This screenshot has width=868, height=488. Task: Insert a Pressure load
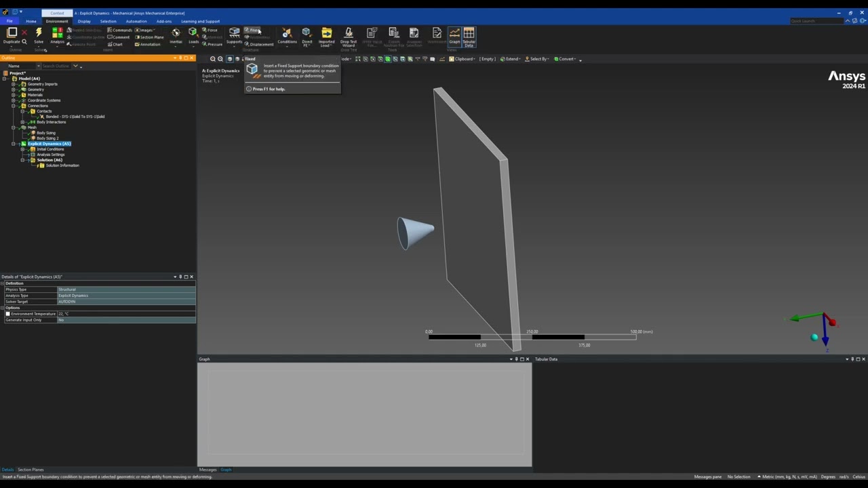[x=212, y=44]
